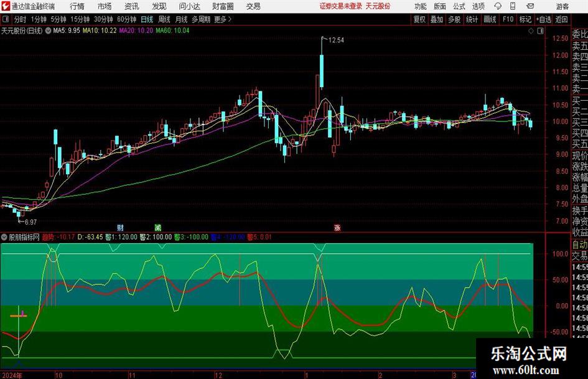Click the red 涨 event marker

(x=337, y=228)
